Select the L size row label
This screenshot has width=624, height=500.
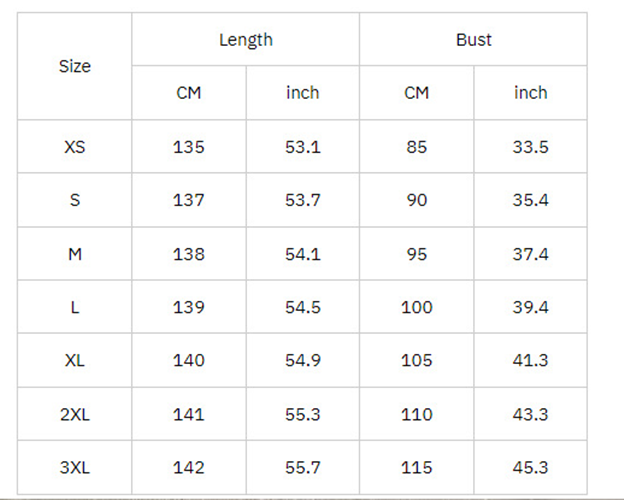[x=75, y=307]
